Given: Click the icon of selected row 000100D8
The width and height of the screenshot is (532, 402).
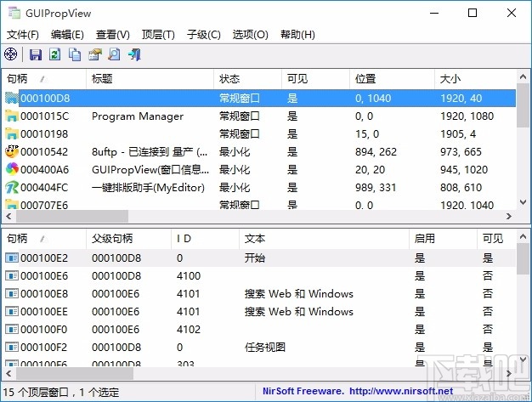Looking at the screenshot, I should (x=12, y=98).
